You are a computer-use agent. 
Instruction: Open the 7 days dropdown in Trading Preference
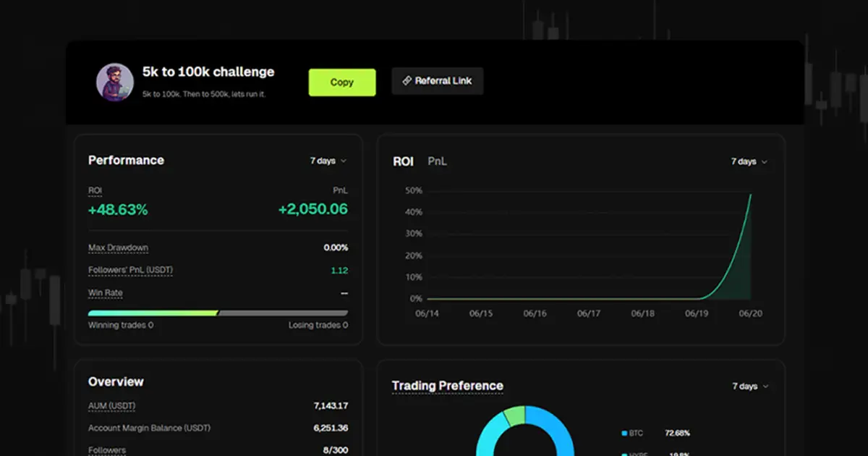pyautogui.click(x=749, y=387)
